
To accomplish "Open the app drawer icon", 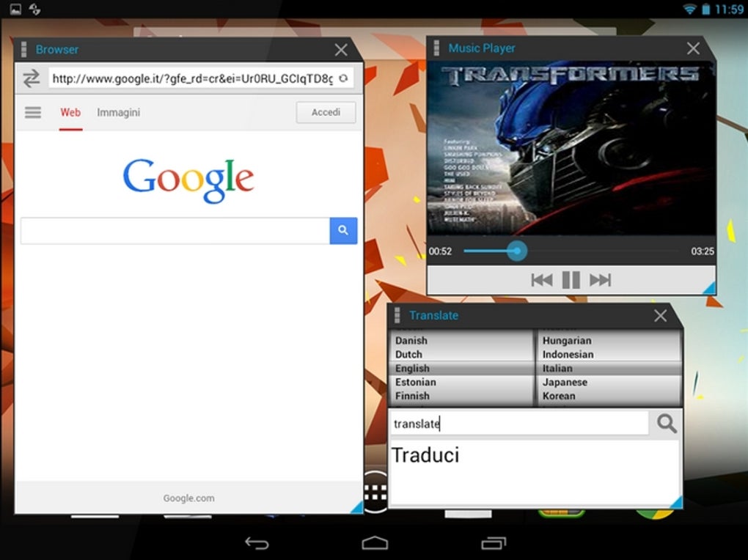I will coord(375,493).
